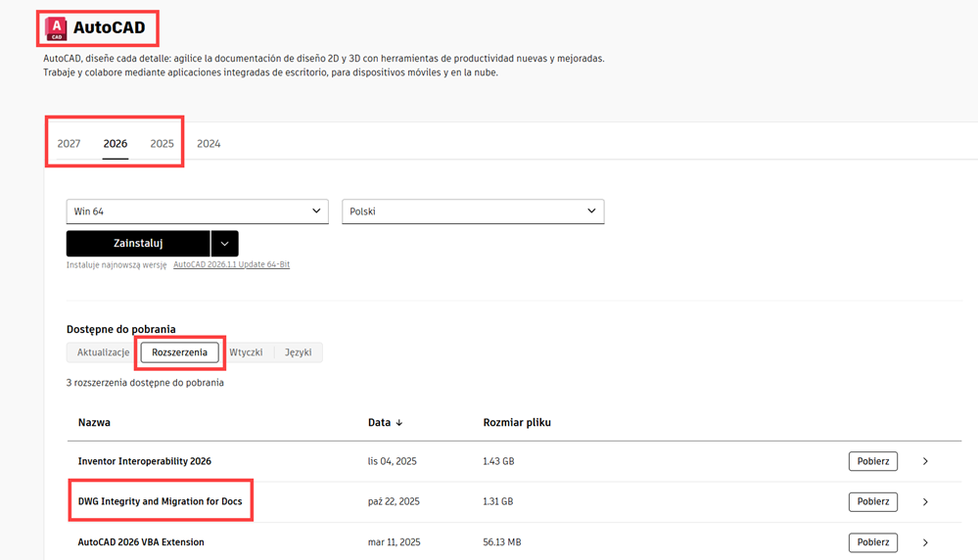Sort by the Nazwa column header
This screenshot has height=560, width=979.
(94, 423)
